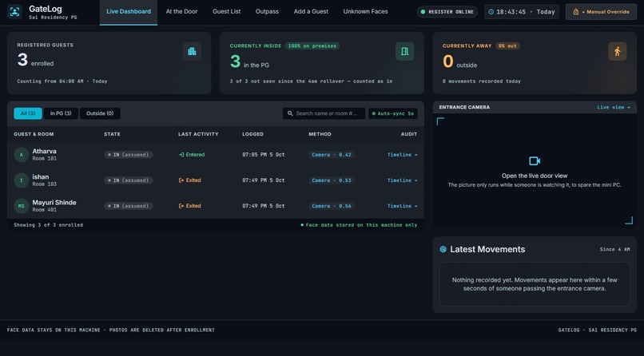Viewport: 644px width, 356px height.
Task: Click the Guest & Room column header
Action: click(34, 134)
